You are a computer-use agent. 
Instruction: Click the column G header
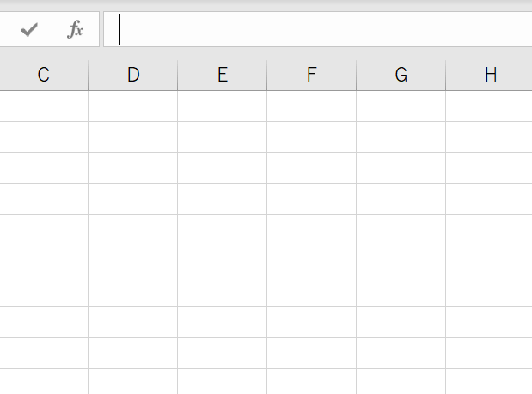click(401, 75)
